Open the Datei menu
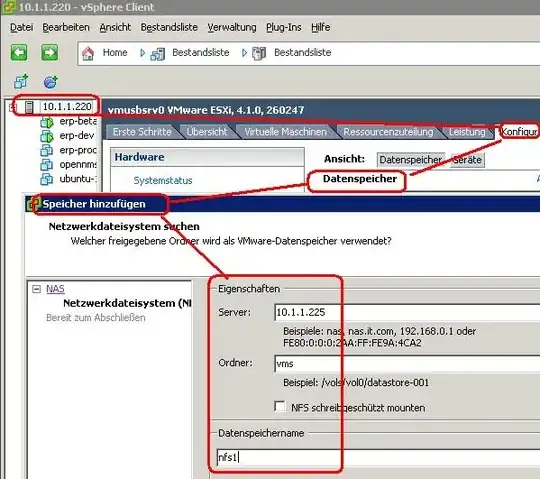The image size is (540, 479). coord(21,27)
